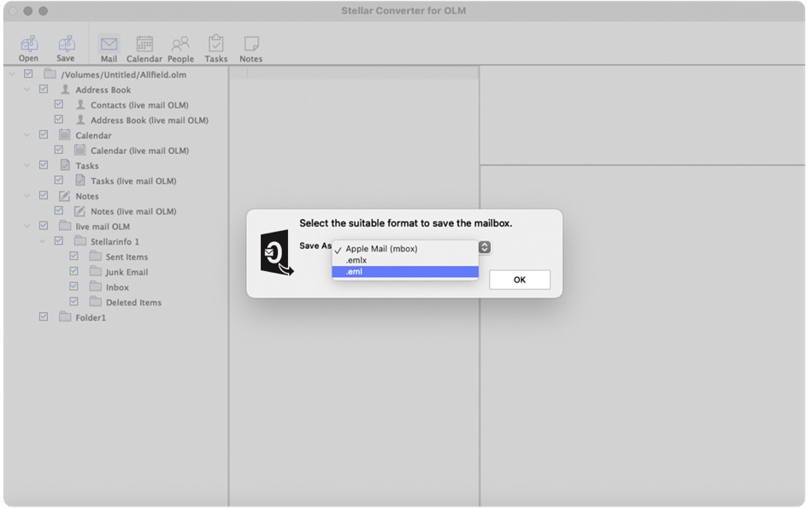This screenshot has height=508, width=812.
Task: Click the Address Book person icon
Action: click(65, 89)
